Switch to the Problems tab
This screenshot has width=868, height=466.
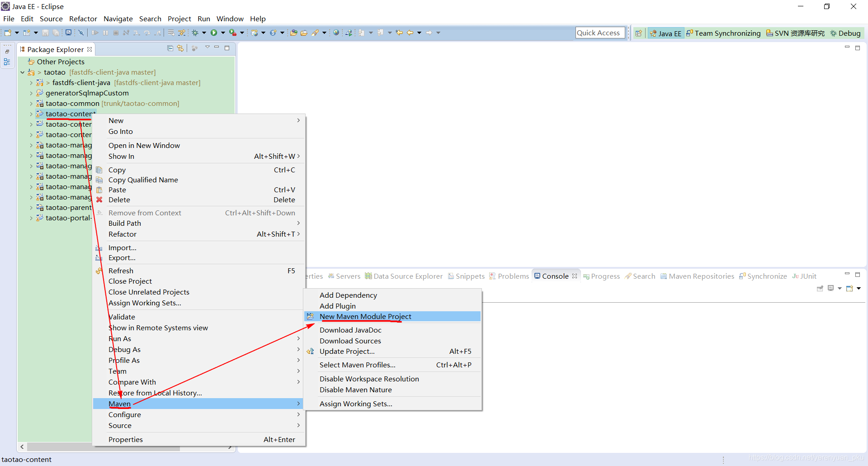pos(509,276)
